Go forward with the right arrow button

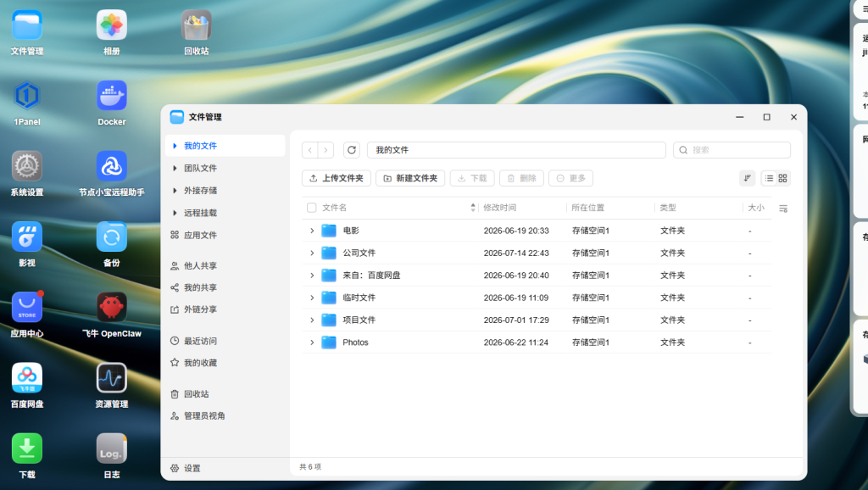coord(325,150)
